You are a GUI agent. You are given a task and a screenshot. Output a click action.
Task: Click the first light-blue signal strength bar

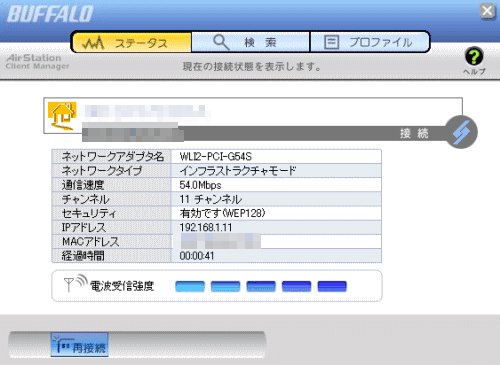[x=190, y=286]
